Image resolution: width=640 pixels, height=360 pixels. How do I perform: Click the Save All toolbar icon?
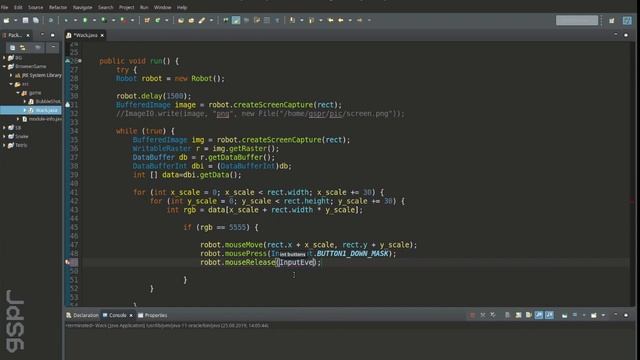[36, 20]
